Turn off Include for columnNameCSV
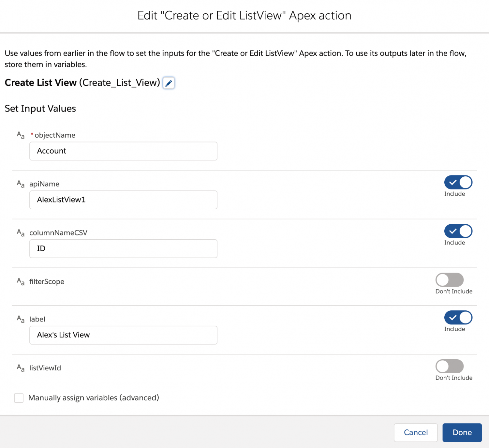489x448 pixels. (458, 231)
